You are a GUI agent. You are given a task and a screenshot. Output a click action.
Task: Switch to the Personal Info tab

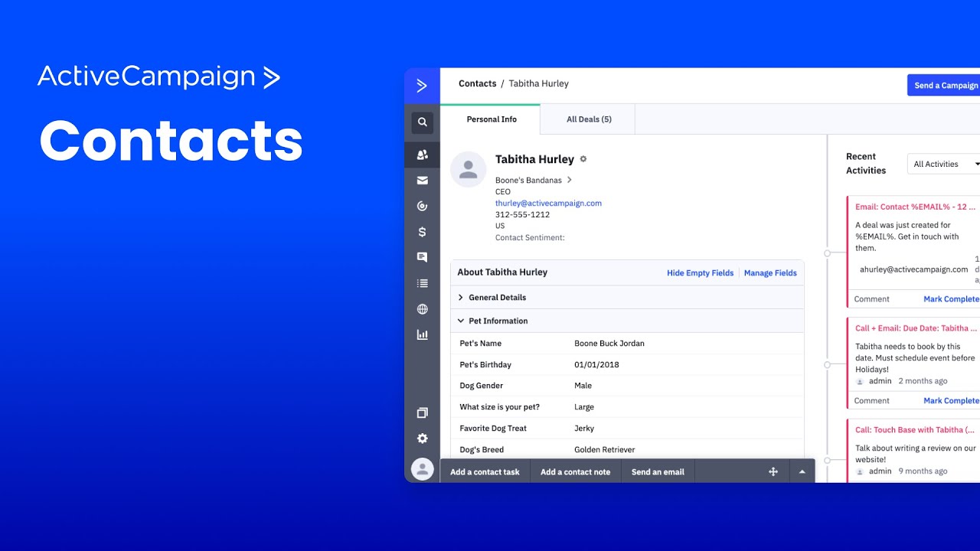coord(492,119)
